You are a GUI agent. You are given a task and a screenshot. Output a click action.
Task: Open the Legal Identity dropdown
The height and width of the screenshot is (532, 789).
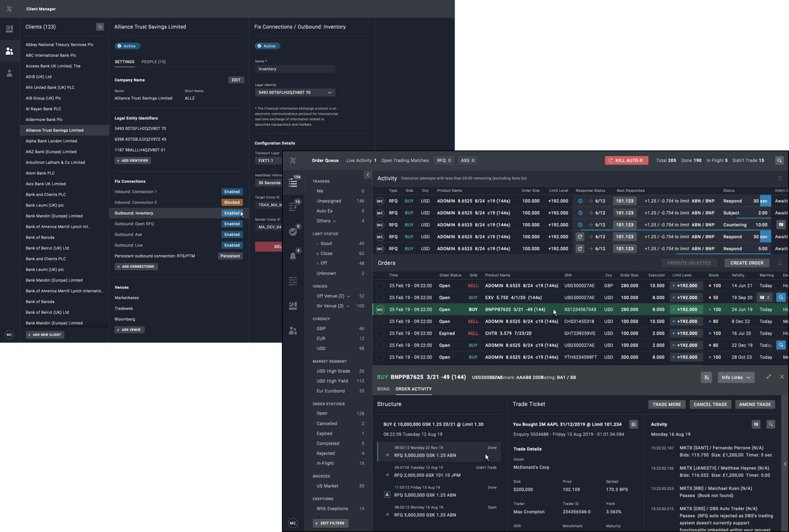click(x=295, y=93)
